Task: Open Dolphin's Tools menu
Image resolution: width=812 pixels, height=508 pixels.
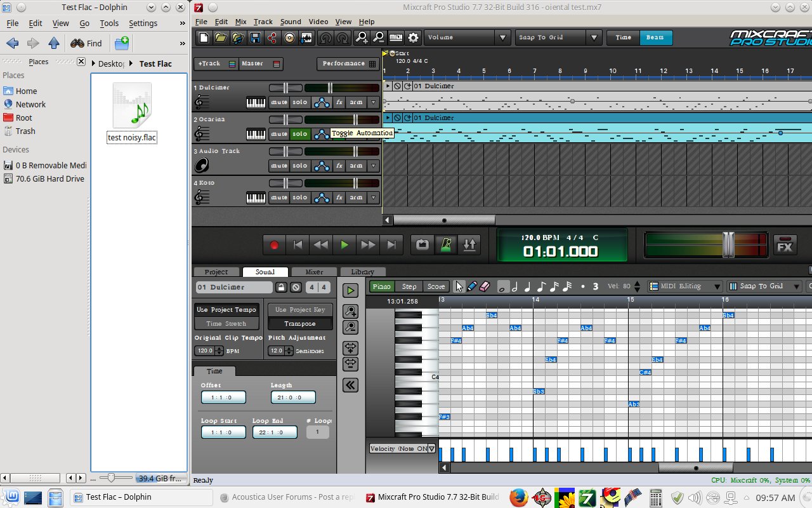Action: point(109,23)
